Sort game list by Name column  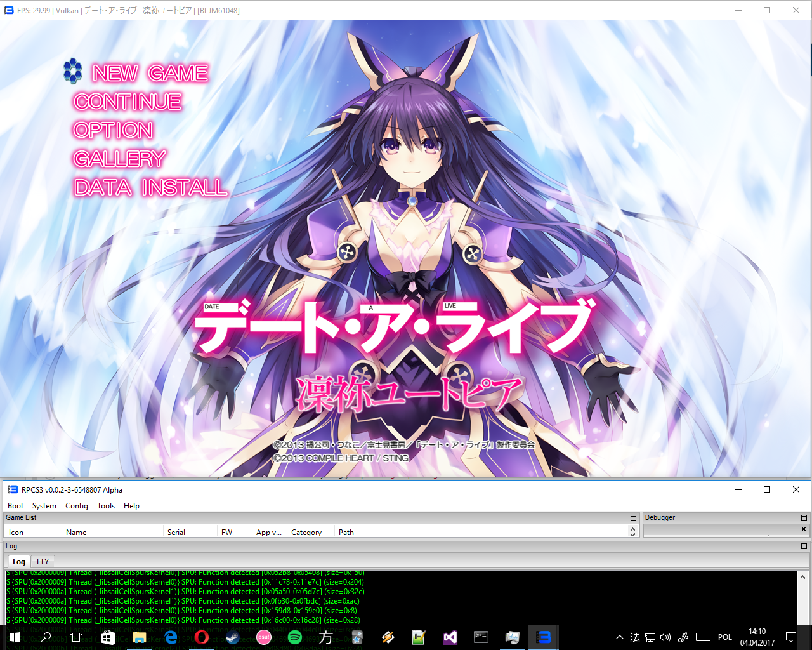tap(112, 532)
